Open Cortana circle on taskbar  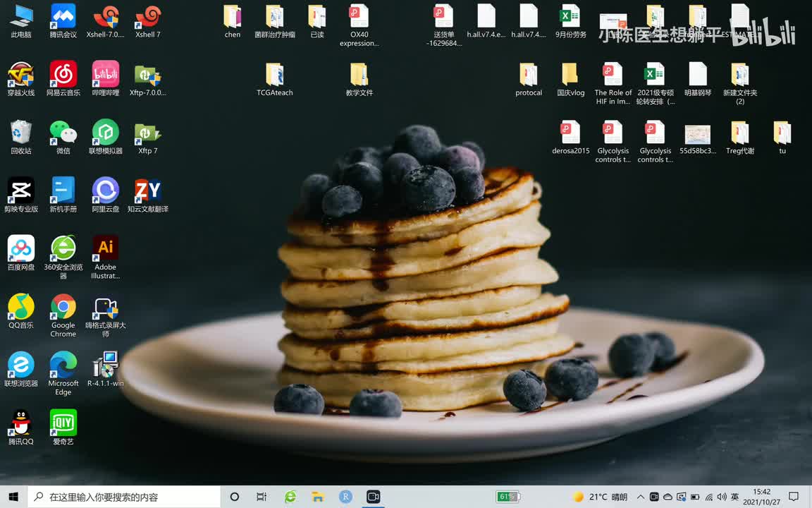pos(235,497)
